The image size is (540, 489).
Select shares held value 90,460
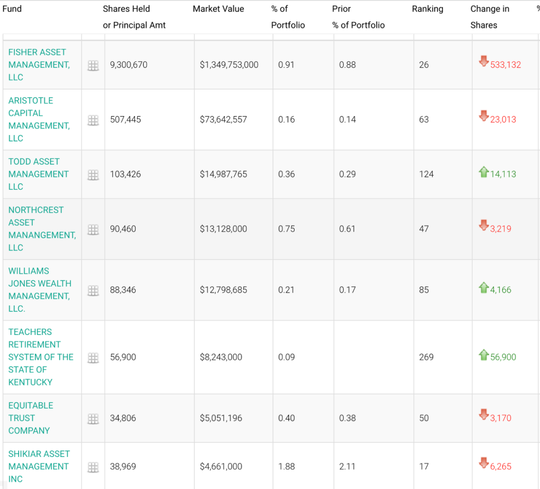[123, 229]
